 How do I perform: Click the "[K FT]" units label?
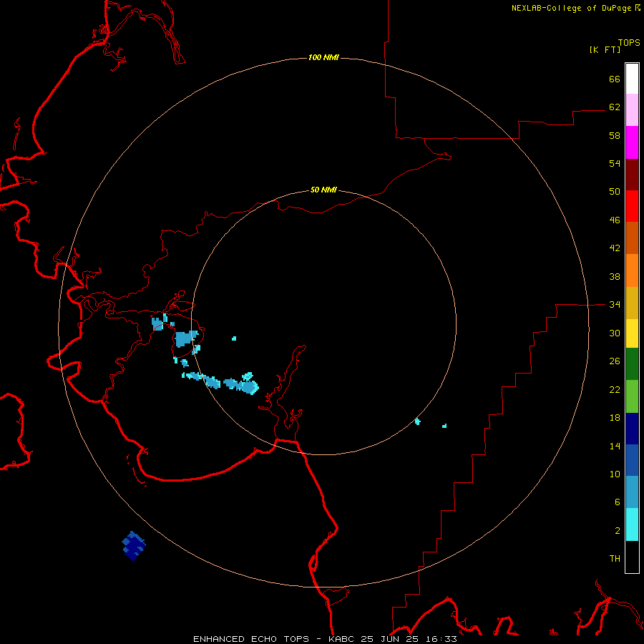point(605,49)
